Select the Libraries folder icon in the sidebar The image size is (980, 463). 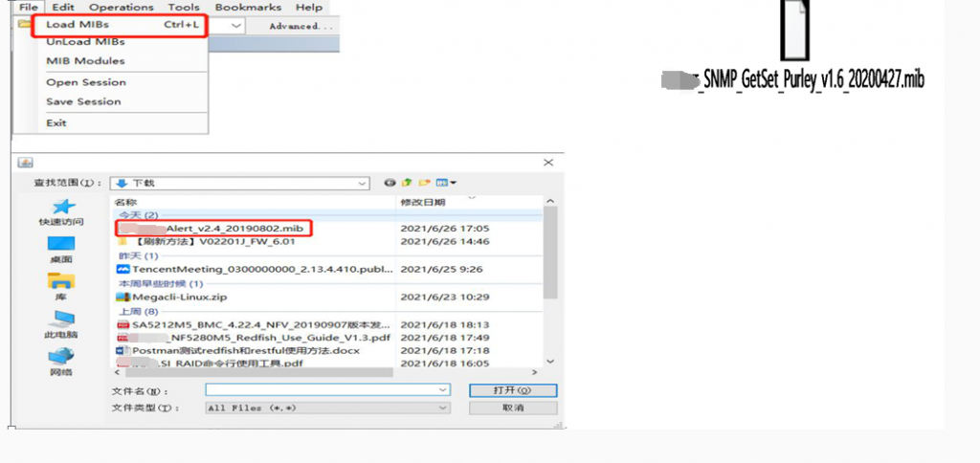(x=61, y=281)
